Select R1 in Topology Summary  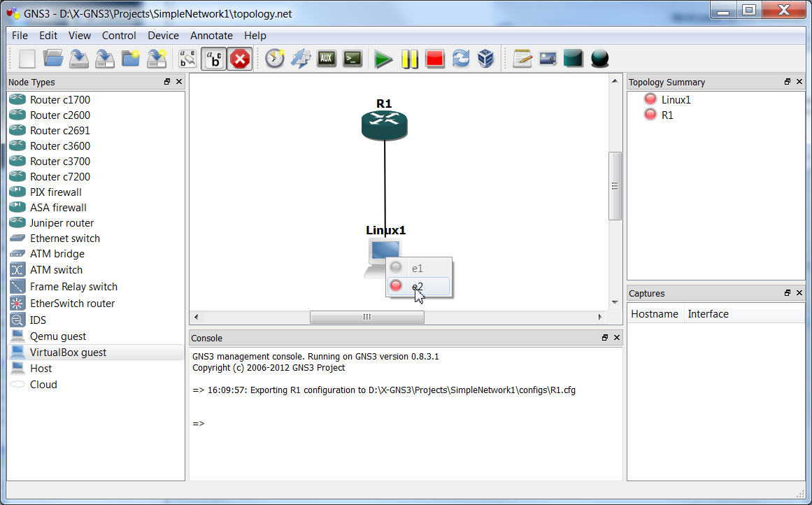point(667,115)
